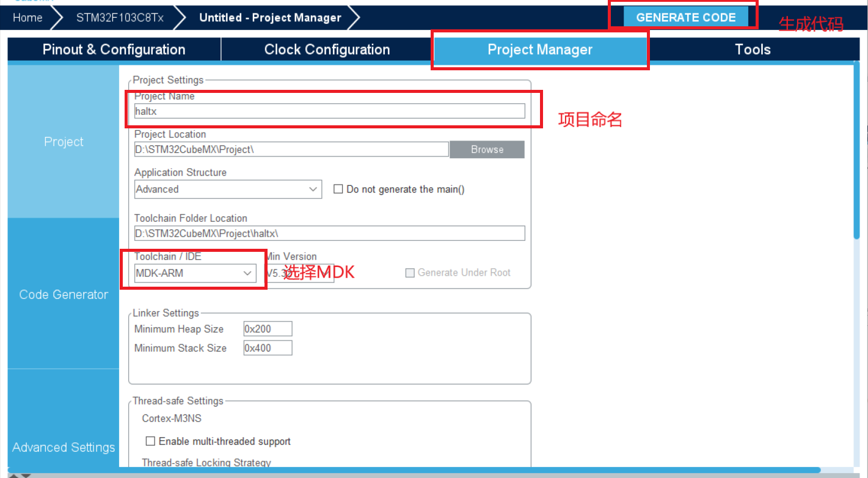Edit the Minimum Stack Size field
This screenshot has height=478, width=868.
(x=268, y=348)
